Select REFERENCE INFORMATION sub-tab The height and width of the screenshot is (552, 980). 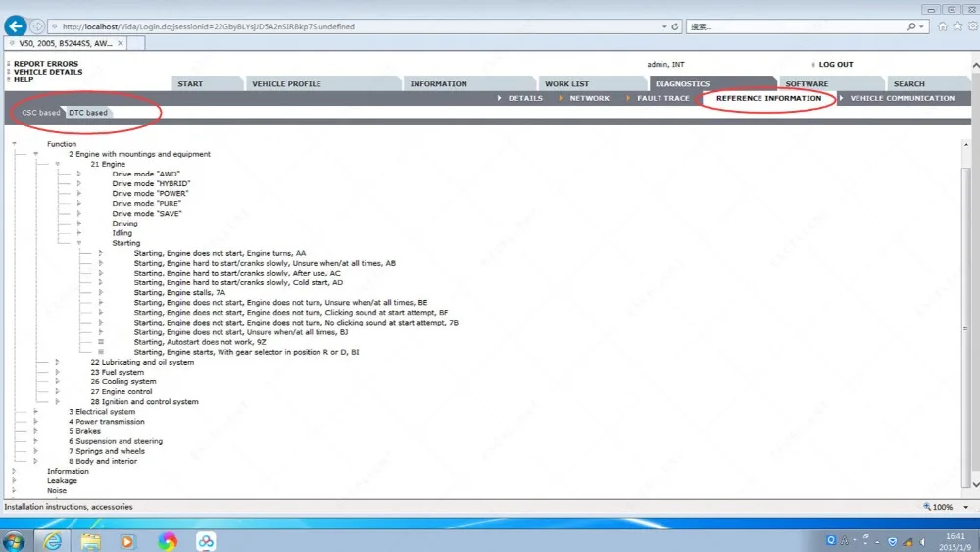pyautogui.click(x=768, y=98)
